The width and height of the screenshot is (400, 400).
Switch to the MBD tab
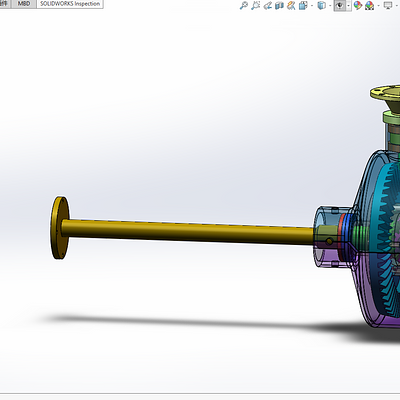(x=24, y=4)
